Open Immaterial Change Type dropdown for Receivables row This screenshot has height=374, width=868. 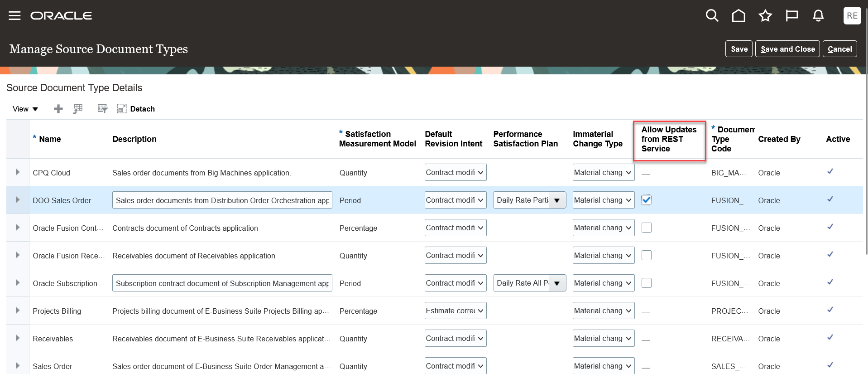604,338
